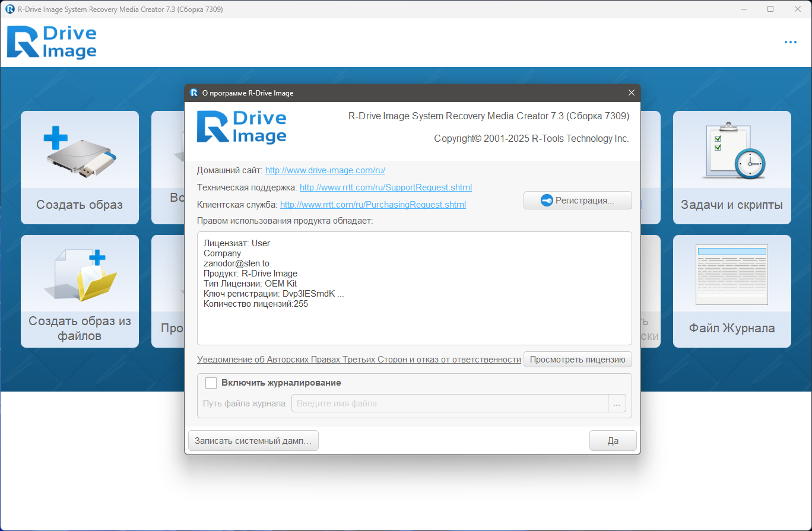Minimize the main R-Drive Image window

[x=744, y=9]
